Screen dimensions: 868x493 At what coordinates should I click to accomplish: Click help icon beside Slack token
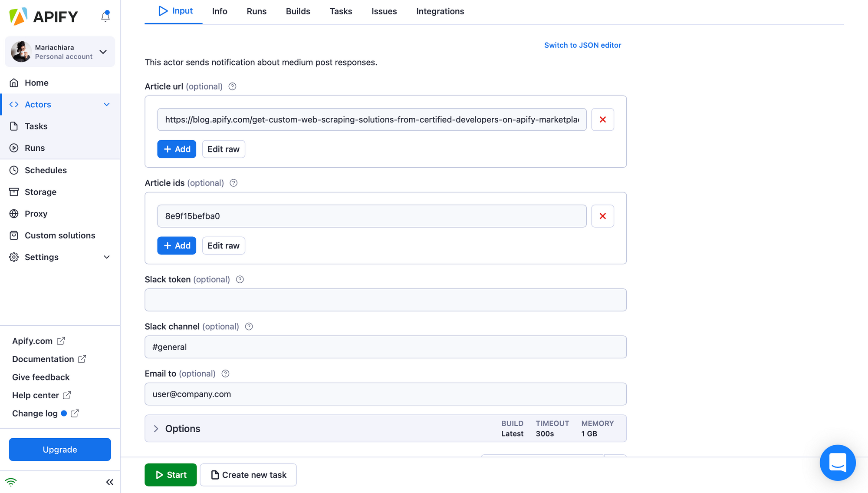pyautogui.click(x=240, y=279)
